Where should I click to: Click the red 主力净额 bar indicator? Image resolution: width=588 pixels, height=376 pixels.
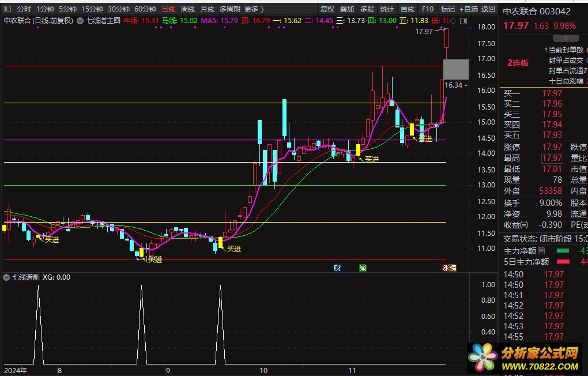[x=563, y=262]
